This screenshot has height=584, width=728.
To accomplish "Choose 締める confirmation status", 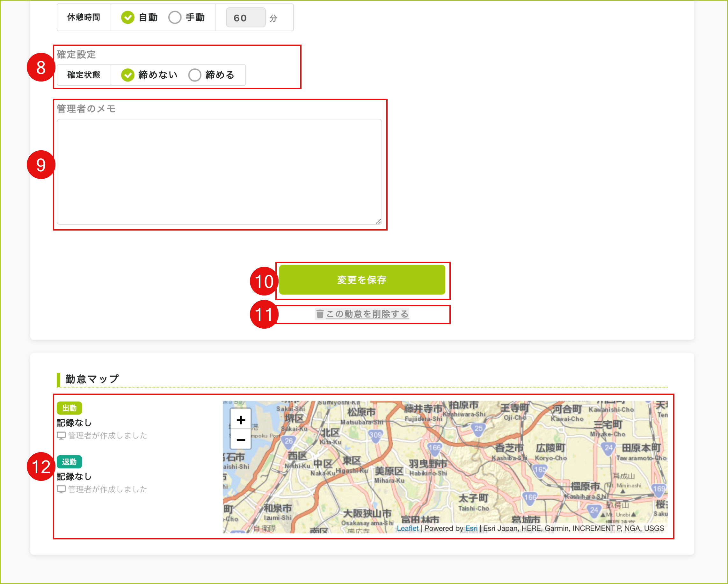I will click(194, 75).
